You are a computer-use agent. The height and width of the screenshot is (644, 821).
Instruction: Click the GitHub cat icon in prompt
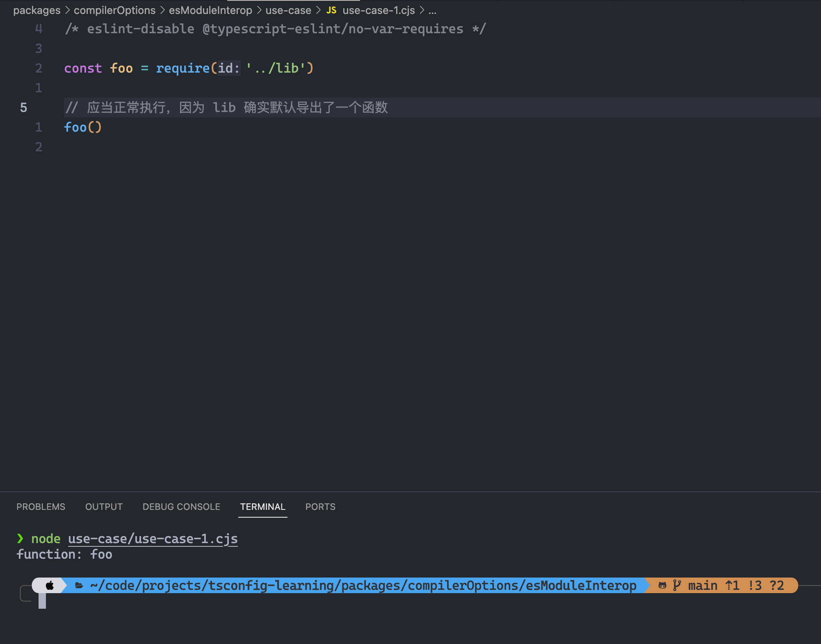(x=662, y=585)
